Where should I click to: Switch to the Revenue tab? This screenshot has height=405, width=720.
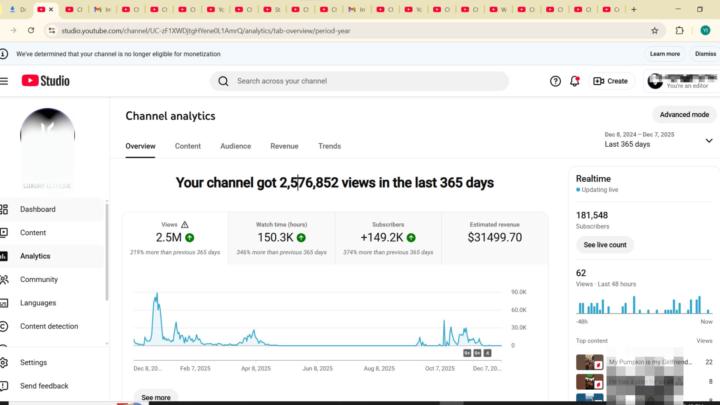pos(284,146)
